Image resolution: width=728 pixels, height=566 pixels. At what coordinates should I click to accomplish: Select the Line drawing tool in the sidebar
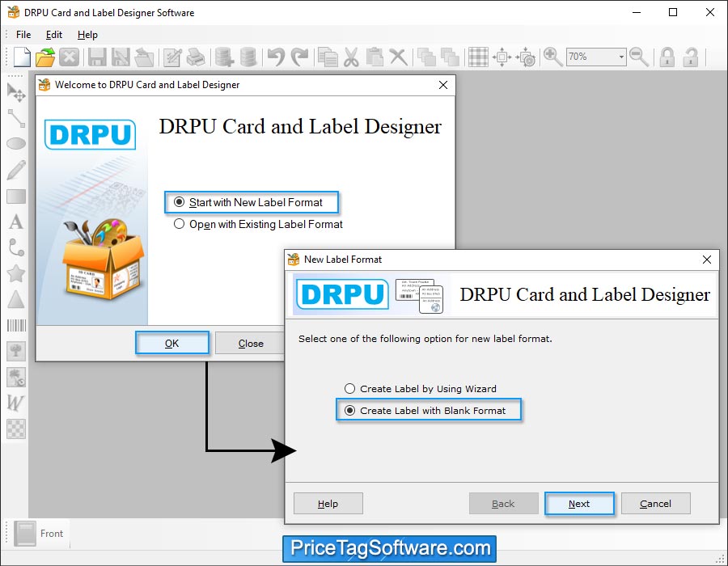coord(16,118)
